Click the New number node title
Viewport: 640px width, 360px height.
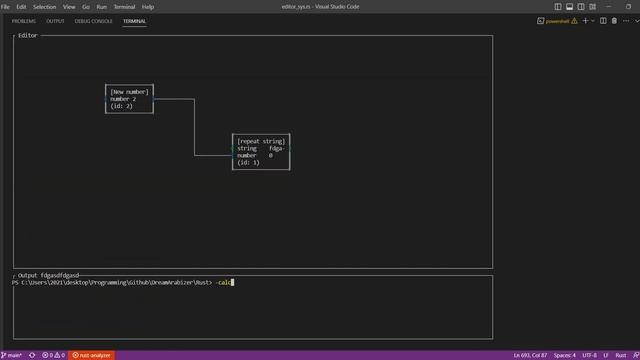tap(129, 92)
